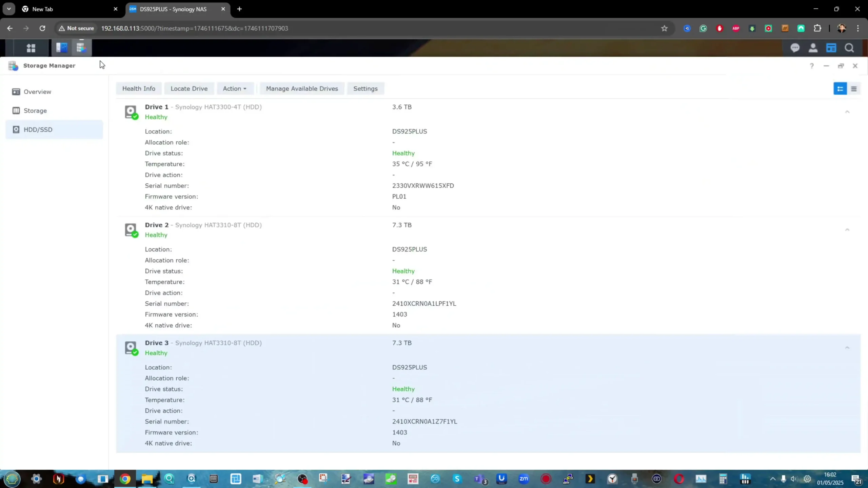Select the Storage Manager taskbar icon in DSM
Screen dimensions: 868x488
tap(81, 48)
